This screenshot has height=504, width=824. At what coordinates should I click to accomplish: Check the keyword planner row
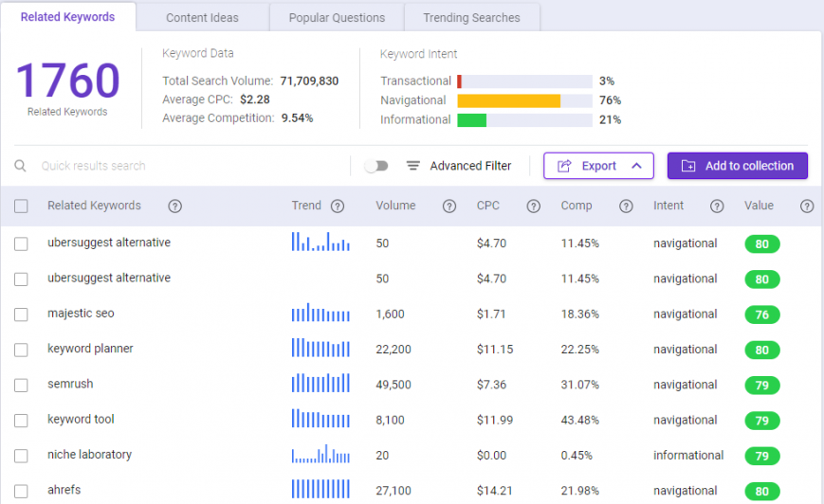pos(21,350)
